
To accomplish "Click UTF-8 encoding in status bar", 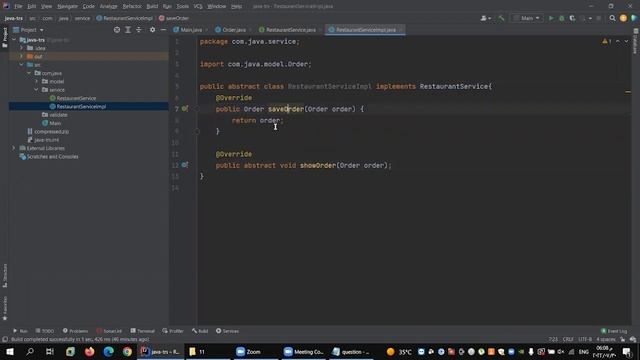I will click(585, 339).
